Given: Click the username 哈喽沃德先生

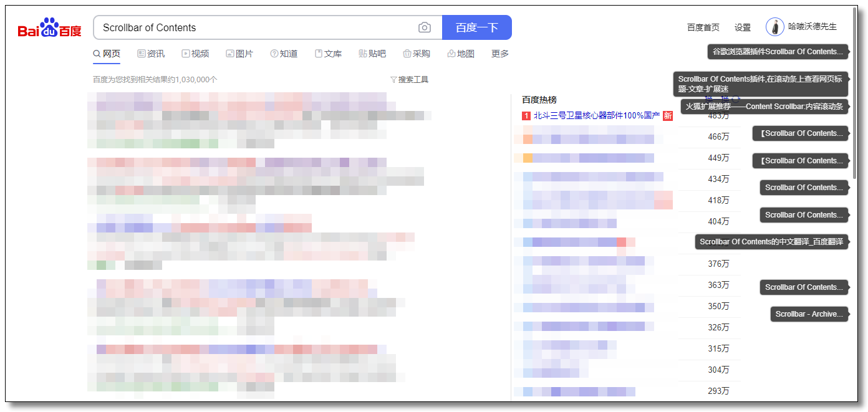Looking at the screenshot, I should click(x=813, y=27).
